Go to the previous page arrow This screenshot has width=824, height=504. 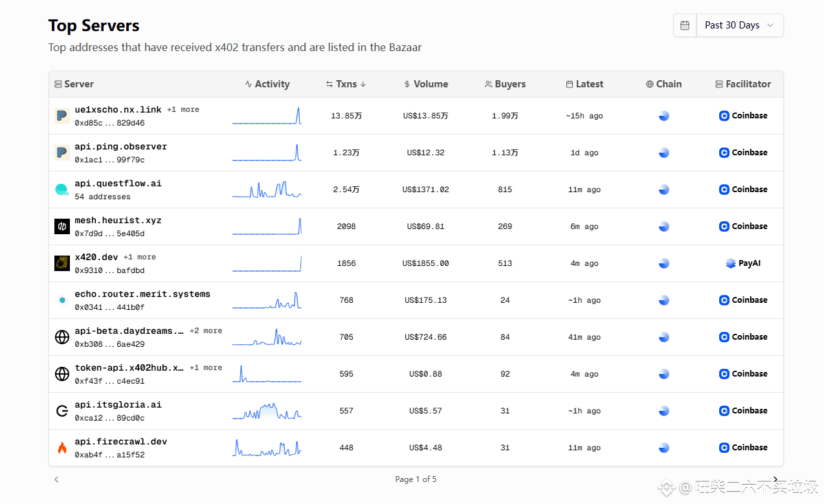56,479
